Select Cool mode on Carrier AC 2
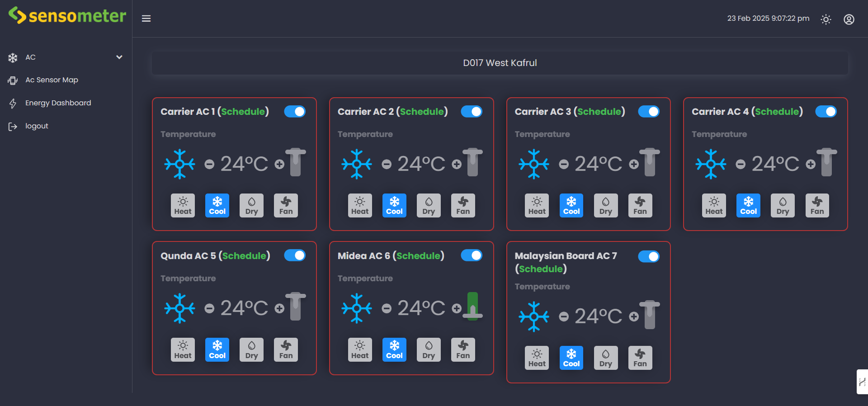 point(394,206)
